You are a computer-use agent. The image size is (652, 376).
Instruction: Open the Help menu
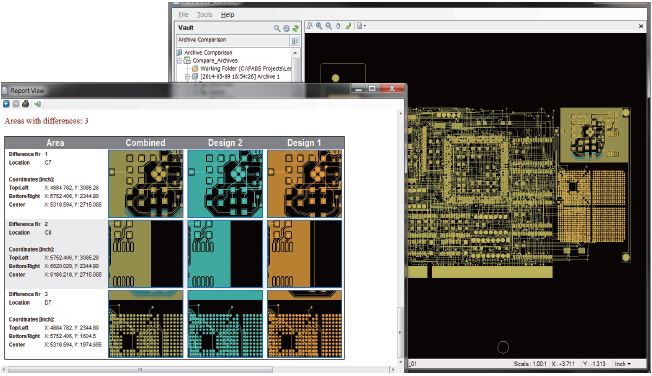[227, 15]
